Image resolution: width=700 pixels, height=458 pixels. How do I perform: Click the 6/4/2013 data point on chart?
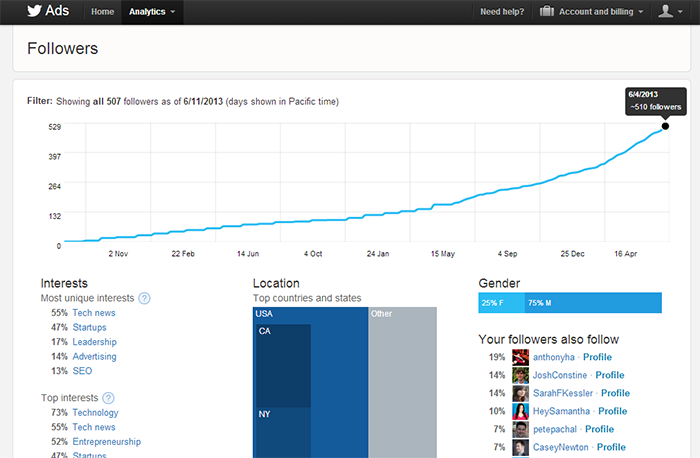coord(666,126)
